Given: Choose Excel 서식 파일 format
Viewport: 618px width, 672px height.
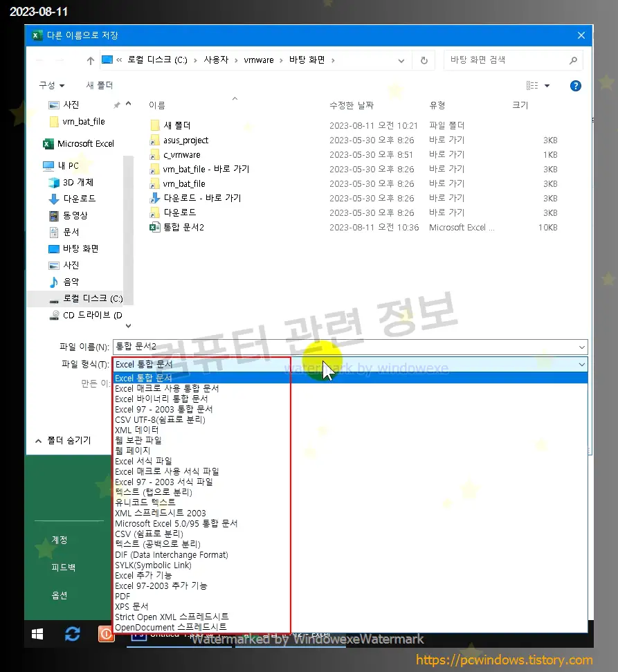Looking at the screenshot, I should coord(143,461).
